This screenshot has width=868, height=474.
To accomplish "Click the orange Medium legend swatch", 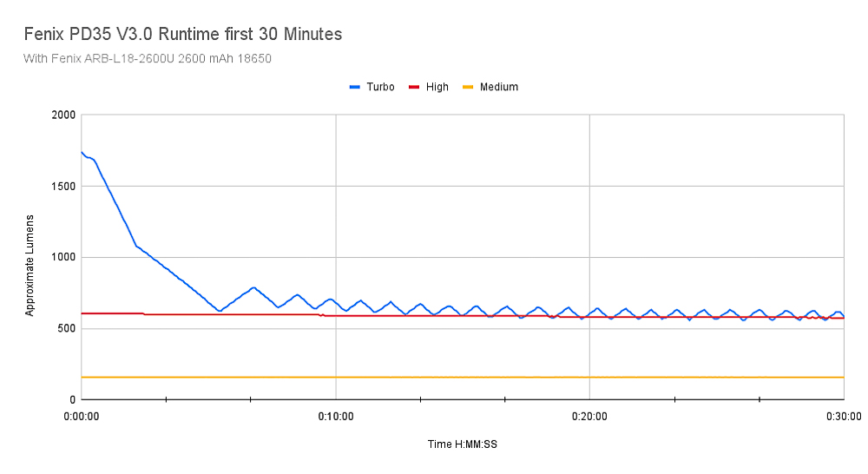I will click(468, 87).
